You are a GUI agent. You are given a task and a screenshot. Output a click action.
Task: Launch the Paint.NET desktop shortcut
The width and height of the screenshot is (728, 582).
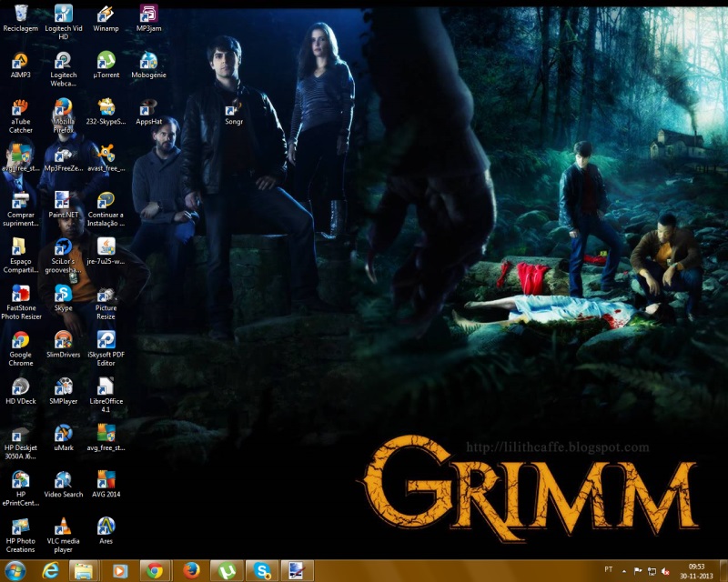point(63,201)
